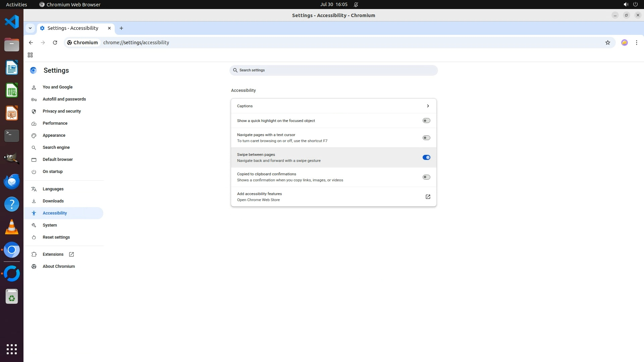Go to About Chromium page
Viewport: 644px width, 362px height.
[x=59, y=266]
